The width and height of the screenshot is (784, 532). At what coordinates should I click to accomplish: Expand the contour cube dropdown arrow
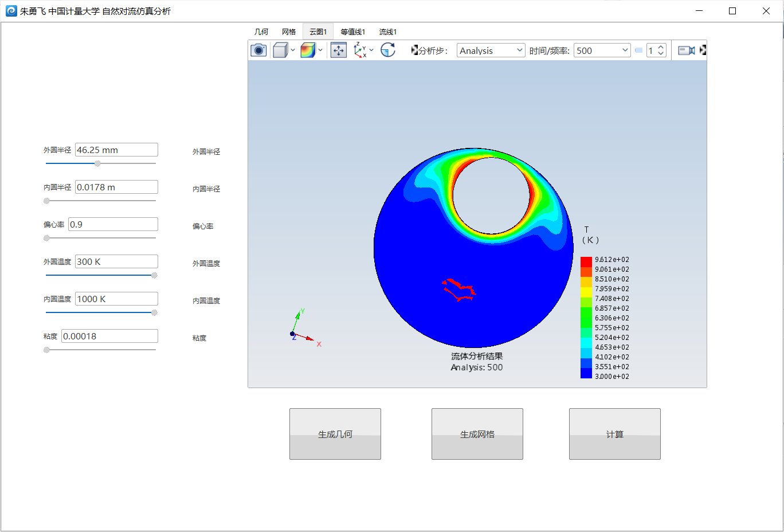tap(320, 50)
